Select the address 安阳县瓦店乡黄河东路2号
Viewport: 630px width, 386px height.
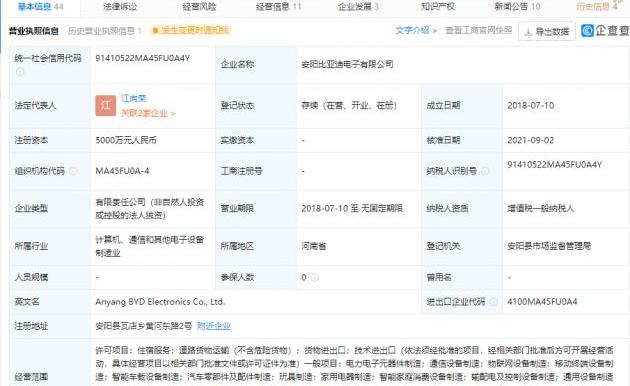pos(144,326)
